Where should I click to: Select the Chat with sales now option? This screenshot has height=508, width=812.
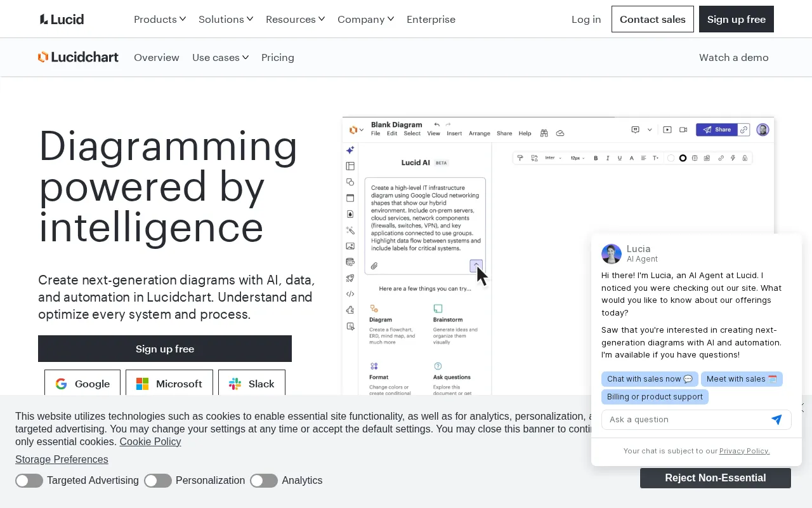[650, 379]
